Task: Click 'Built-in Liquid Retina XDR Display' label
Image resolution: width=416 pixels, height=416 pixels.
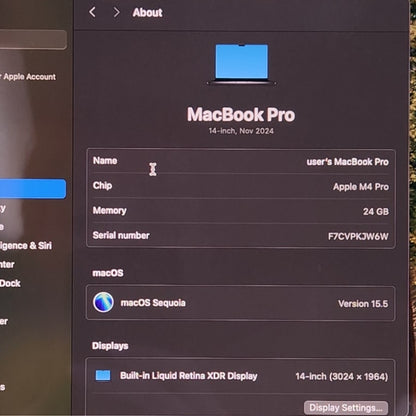Action: tap(189, 376)
